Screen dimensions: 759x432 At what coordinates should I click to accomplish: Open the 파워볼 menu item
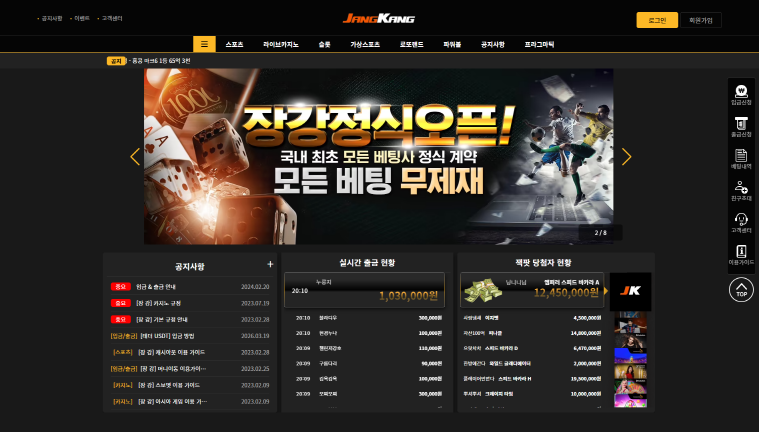[452, 45]
